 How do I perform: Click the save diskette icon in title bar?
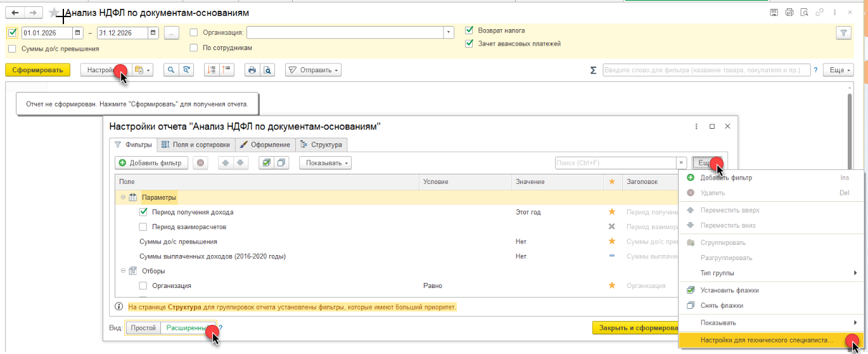point(774,12)
